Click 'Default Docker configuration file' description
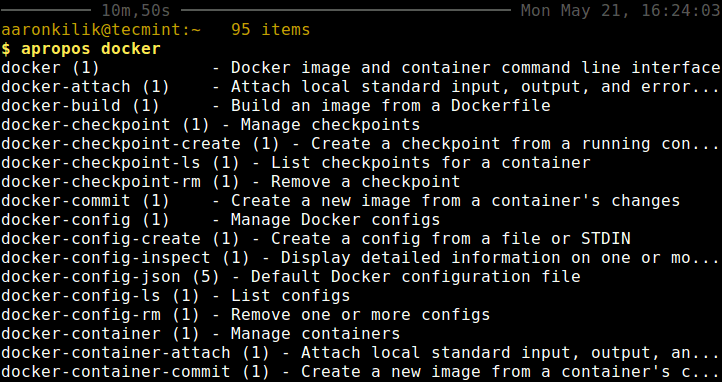The image size is (722, 382). (x=416, y=277)
